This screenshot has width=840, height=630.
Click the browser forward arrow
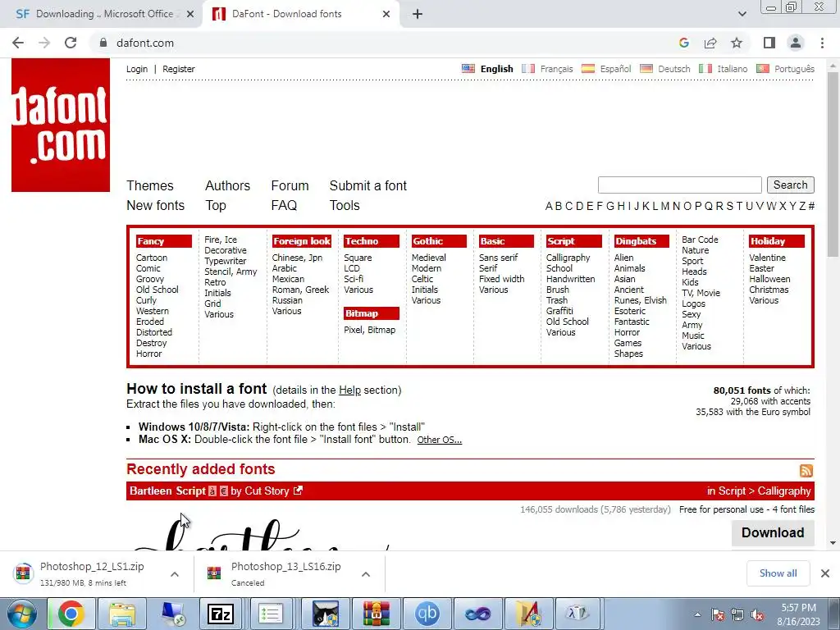coord(44,43)
